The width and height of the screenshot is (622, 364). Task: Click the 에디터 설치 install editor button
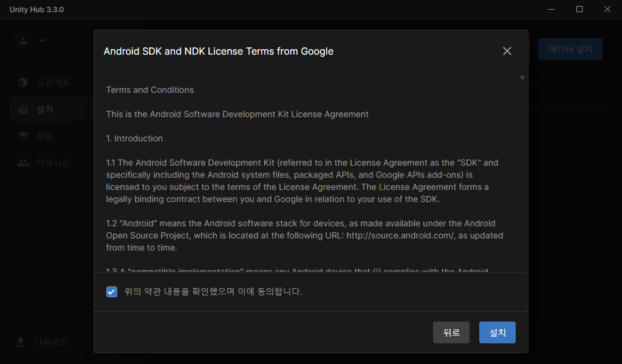(570, 49)
